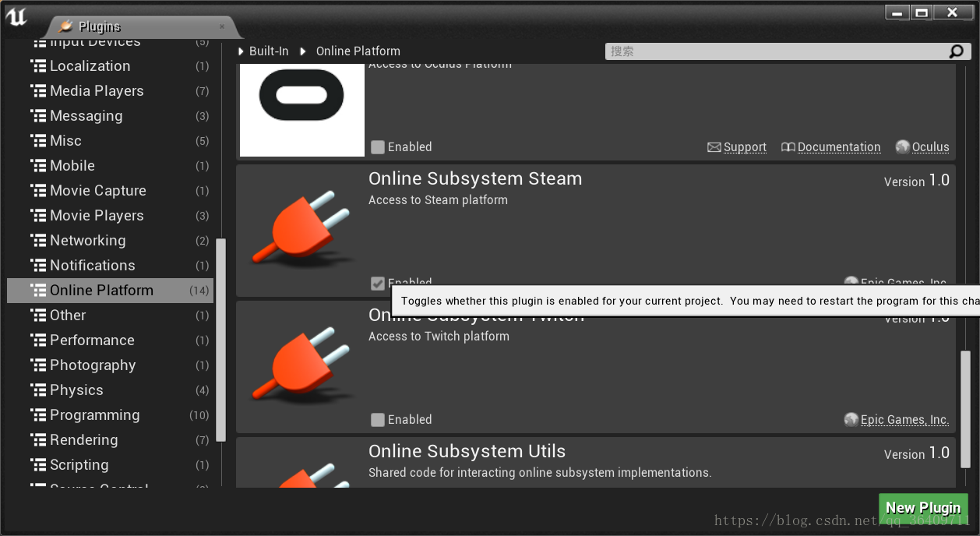Click the Misc category icon
This screenshot has width=980, height=536.
click(38, 141)
